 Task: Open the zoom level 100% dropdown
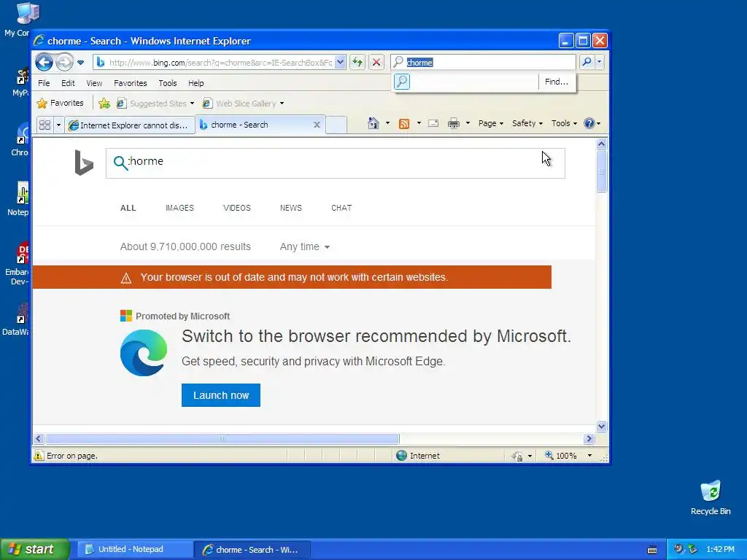click(589, 456)
